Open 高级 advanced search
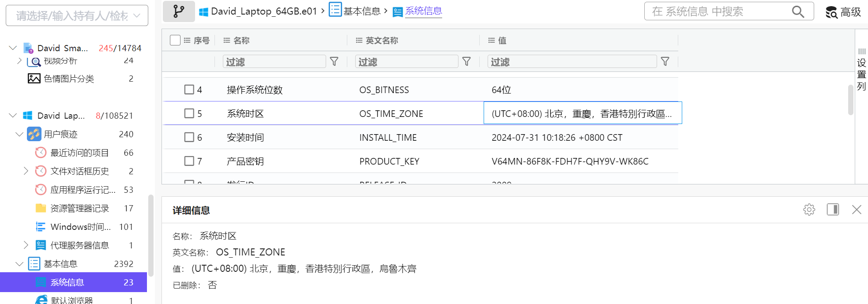The height and width of the screenshot is (304, 868). [843, 12]
